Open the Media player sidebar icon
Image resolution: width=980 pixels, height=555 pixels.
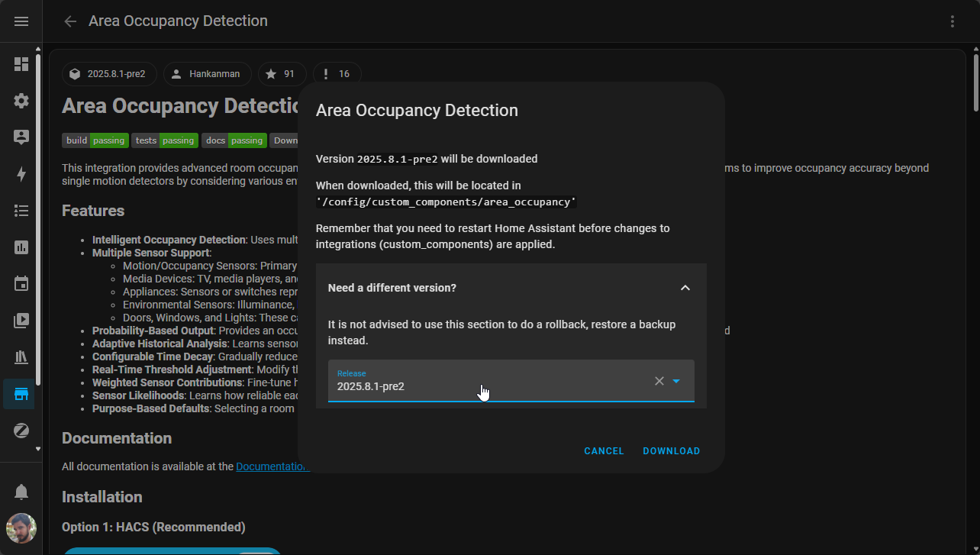[x=21, y=321]
